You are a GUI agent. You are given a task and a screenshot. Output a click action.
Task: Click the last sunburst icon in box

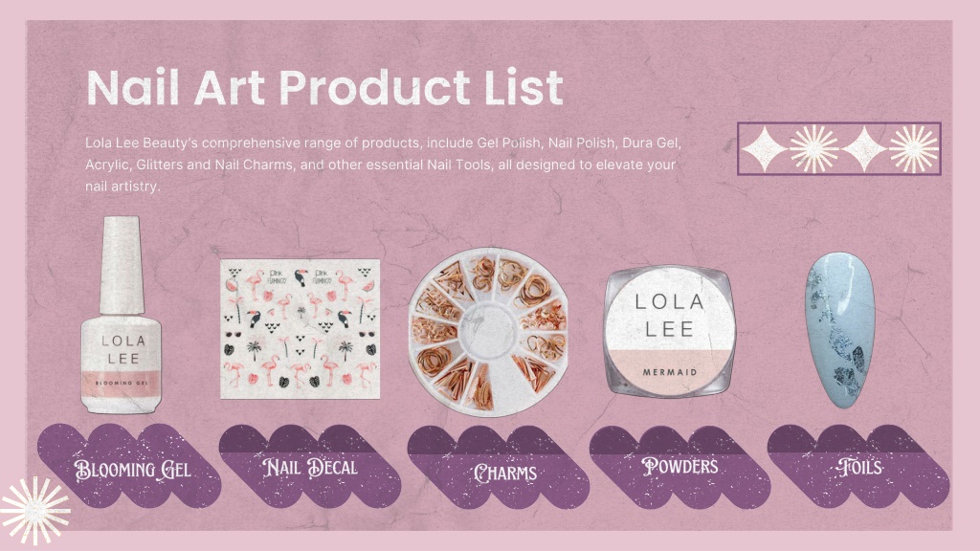tap(914, 148)
